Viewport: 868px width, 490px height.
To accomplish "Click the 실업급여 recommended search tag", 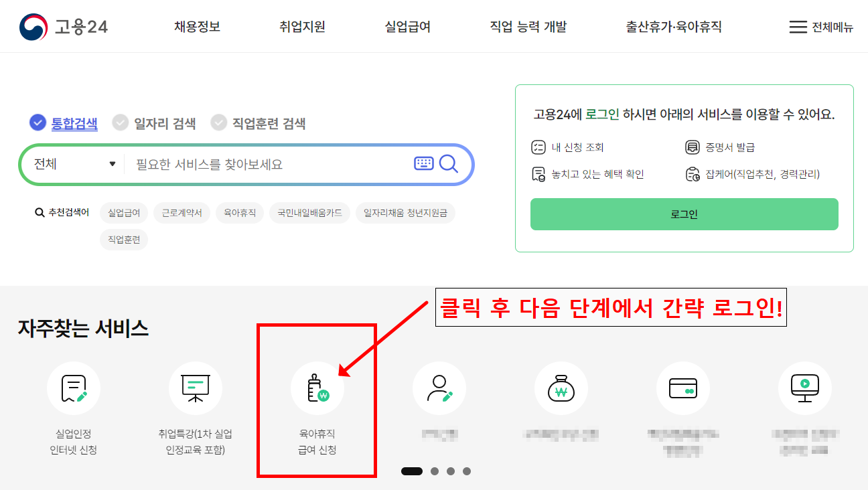I will click(125, 212).
